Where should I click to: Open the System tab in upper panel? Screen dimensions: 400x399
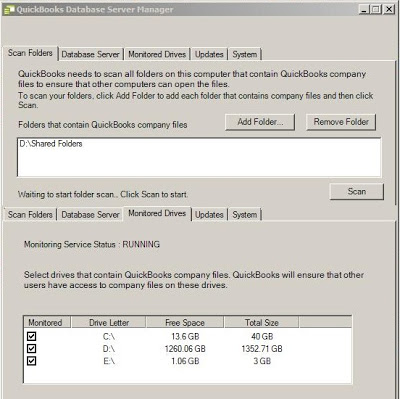coord(245,54)
